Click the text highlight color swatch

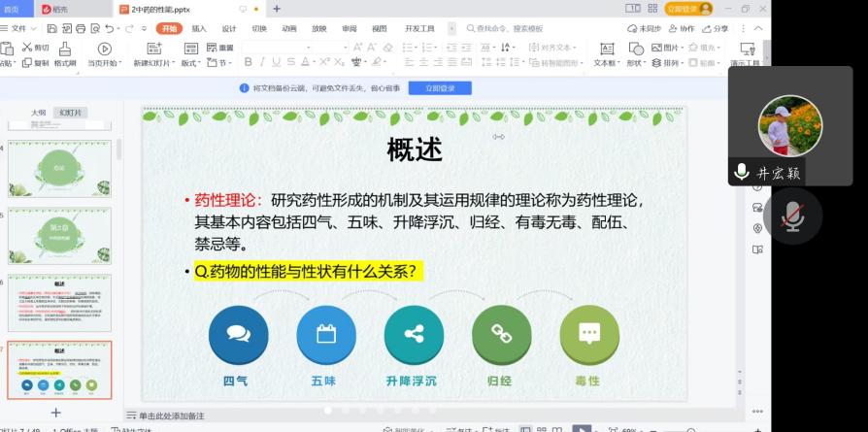pyautogui.click(x=377, y=62)
